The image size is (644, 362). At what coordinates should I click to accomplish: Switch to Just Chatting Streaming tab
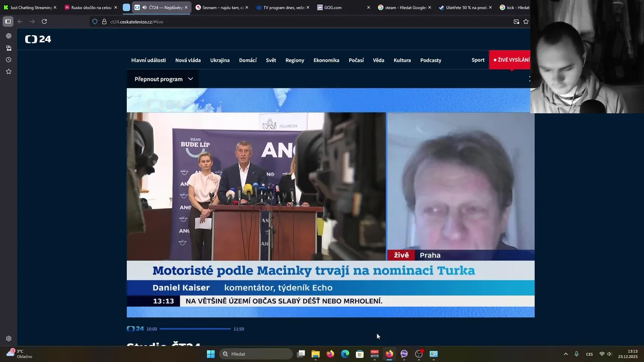tap(30, 8)
